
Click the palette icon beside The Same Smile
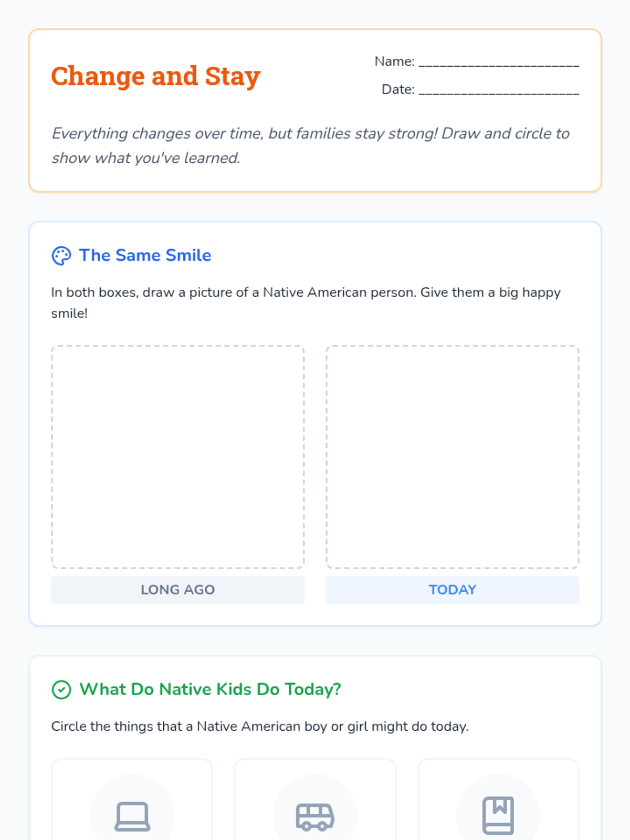point(61,256)
